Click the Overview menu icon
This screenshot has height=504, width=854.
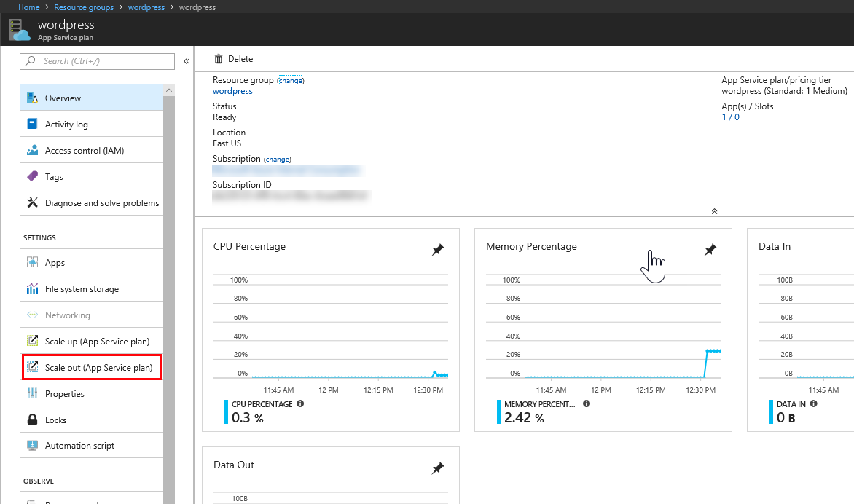(x=32, y=98)
